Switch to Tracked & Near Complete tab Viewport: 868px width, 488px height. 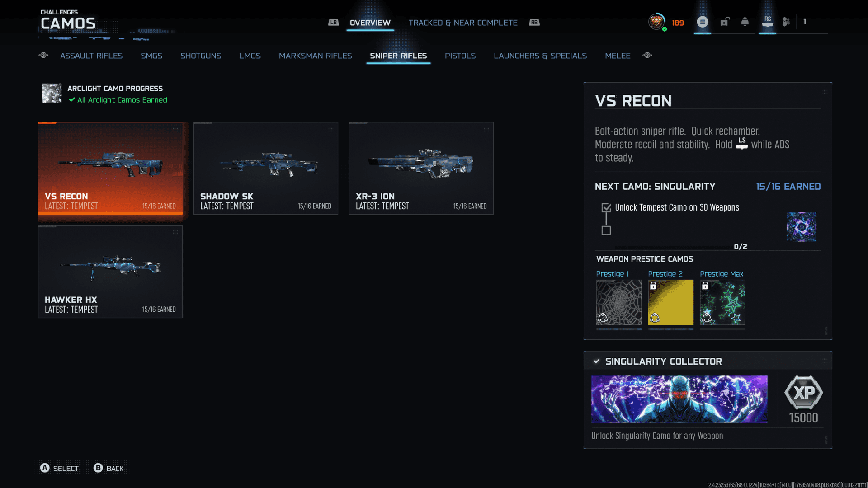pos(463,23)
